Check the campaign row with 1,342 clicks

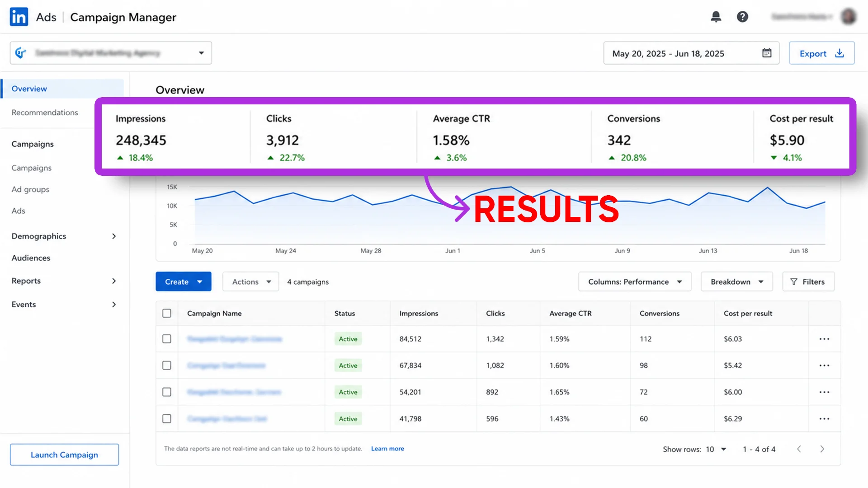pyautogui.click(x=167, y=339)
